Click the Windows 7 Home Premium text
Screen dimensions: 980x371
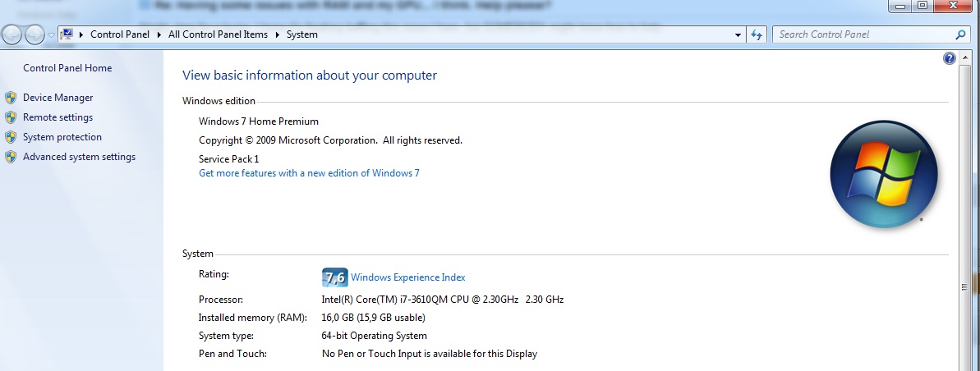259,121
